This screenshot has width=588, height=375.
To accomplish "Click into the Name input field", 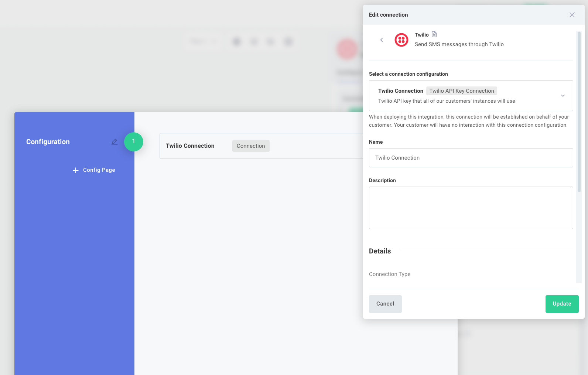I will [471, 158].
